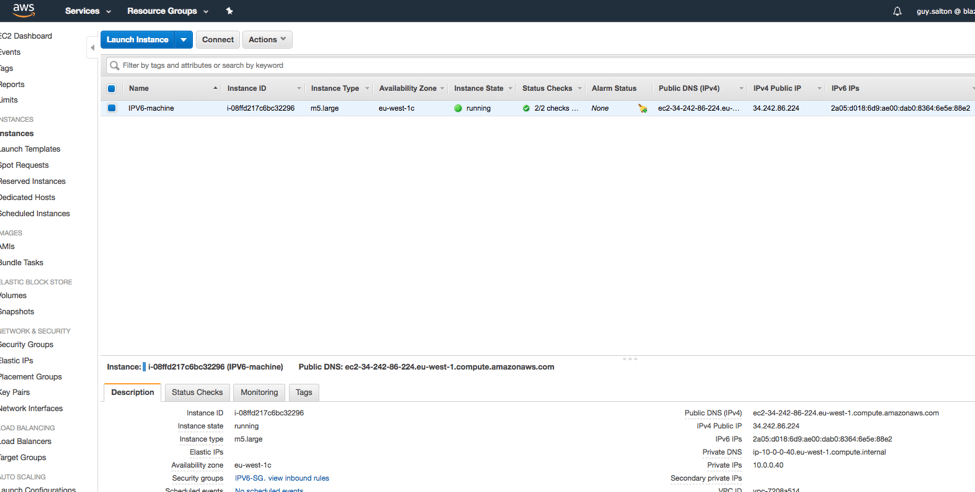Open Elastic IPs in sidebar
The width and height of the screenshot is (975, 492).
pyautogui.click(x=17, y=361)
